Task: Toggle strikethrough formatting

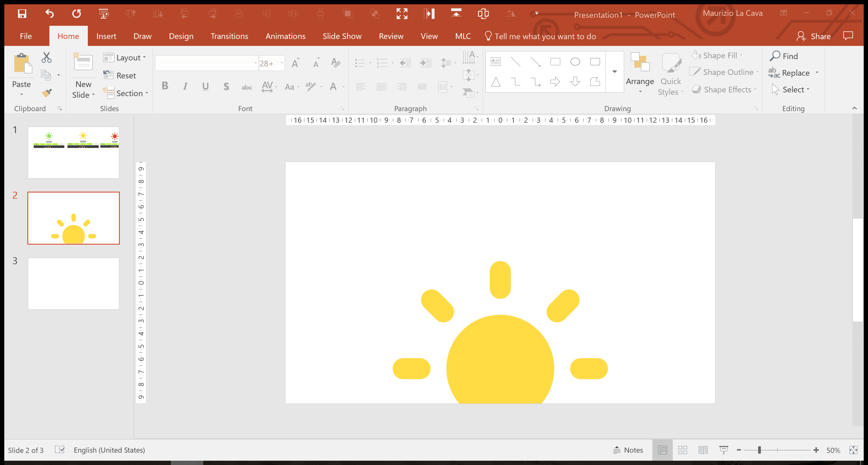Action: pyautogui.click(x=247, y=87)
